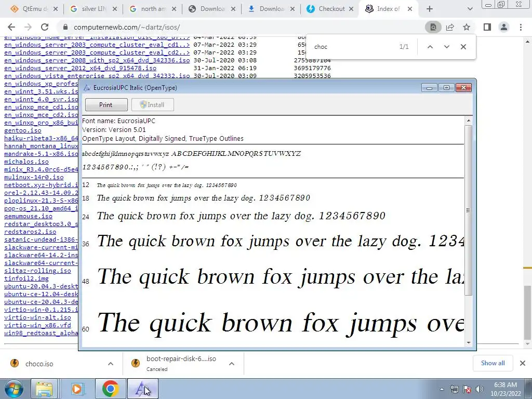Open the volume speaker tray icon
This screenshot has height=399, width=532.
tap(480, 389)
